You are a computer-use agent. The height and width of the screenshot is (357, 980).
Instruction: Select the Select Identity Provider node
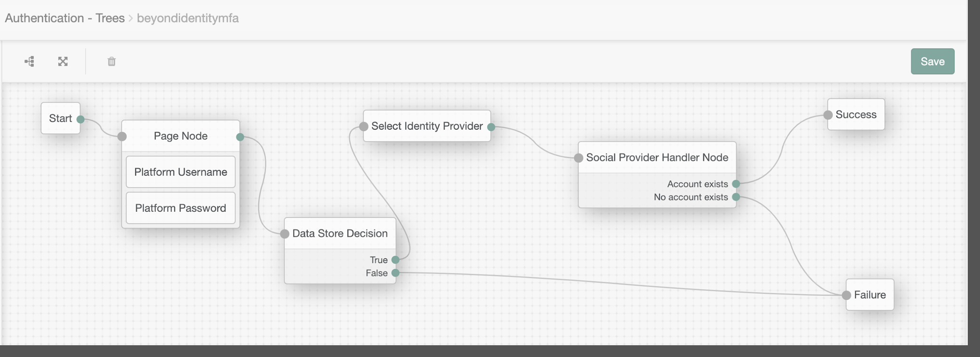click(x=427, y=126)
